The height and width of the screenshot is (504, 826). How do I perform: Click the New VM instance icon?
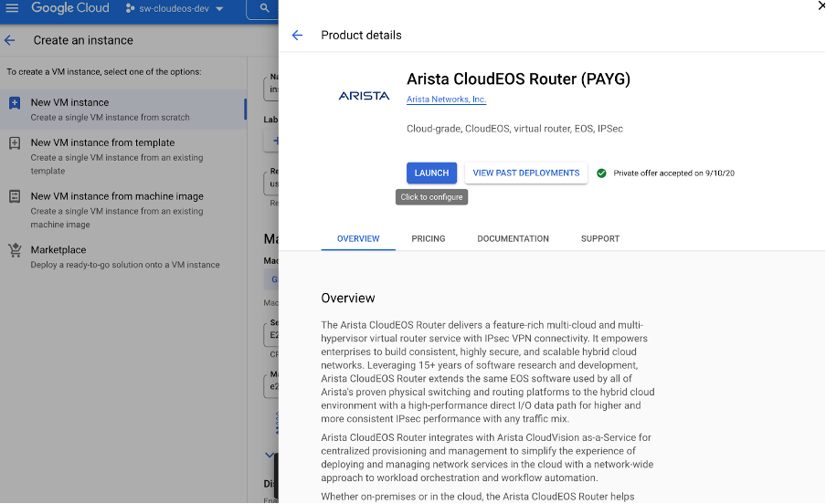click(15, 102)
